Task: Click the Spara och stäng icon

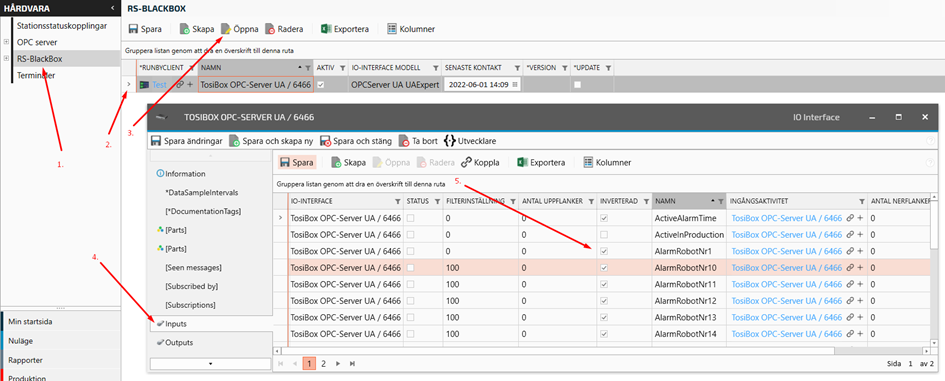Action: point(325,141)
